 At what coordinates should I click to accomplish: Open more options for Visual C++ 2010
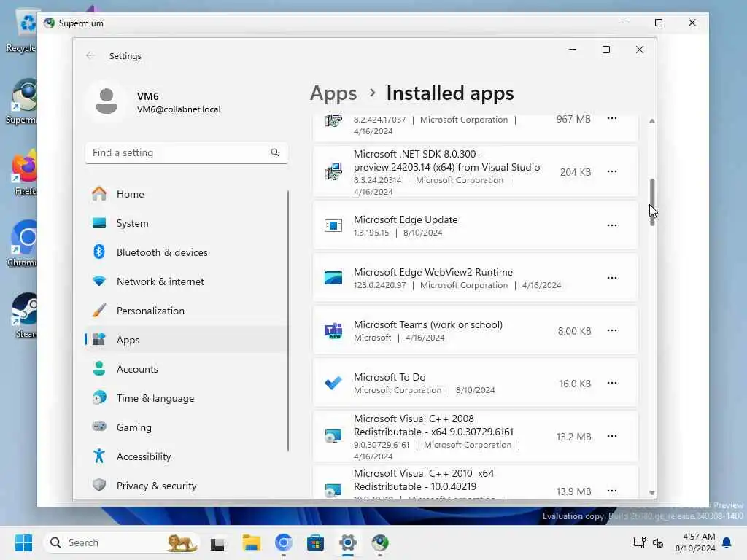pyautogui.click(x=612, y=491)
